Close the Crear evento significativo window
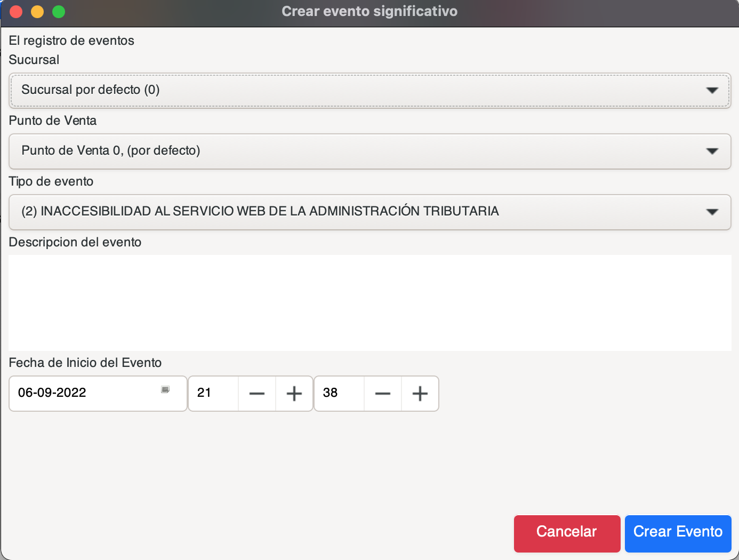739x560 pixels. (x=16, y=12)
